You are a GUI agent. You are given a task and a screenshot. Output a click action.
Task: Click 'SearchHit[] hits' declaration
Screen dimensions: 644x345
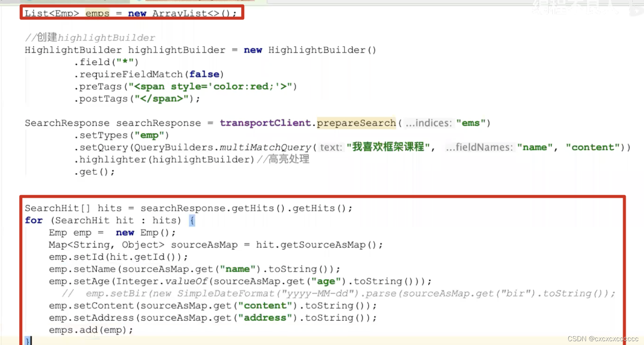[x=73, y=208]
